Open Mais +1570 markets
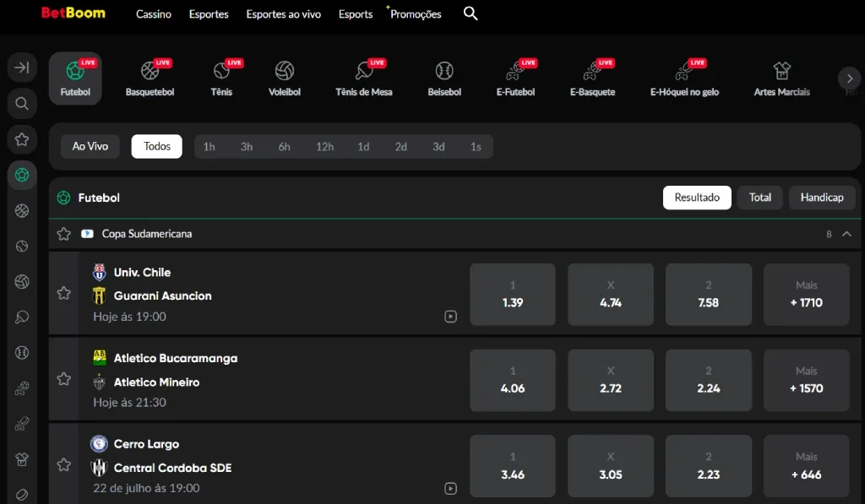The height and width of the screenshot is (504, 865). click(x=807, y=381)
